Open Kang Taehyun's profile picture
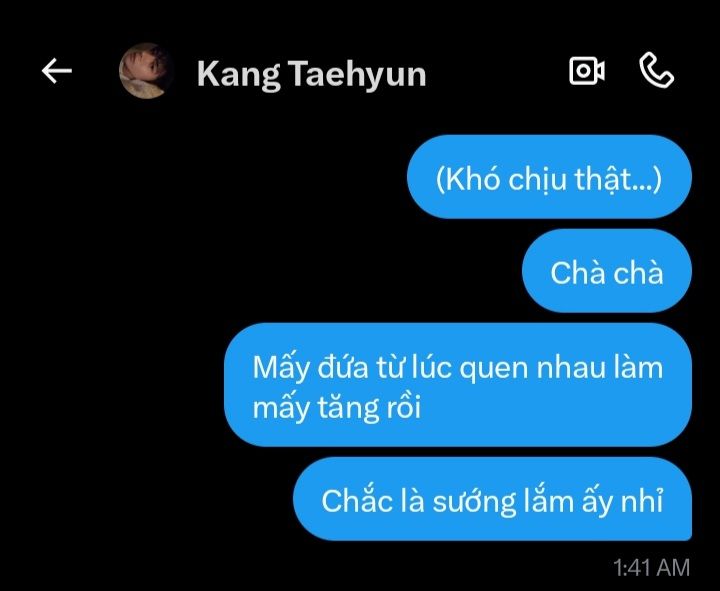Viewport: 720px width, 591px height. (x=146, y=71)
